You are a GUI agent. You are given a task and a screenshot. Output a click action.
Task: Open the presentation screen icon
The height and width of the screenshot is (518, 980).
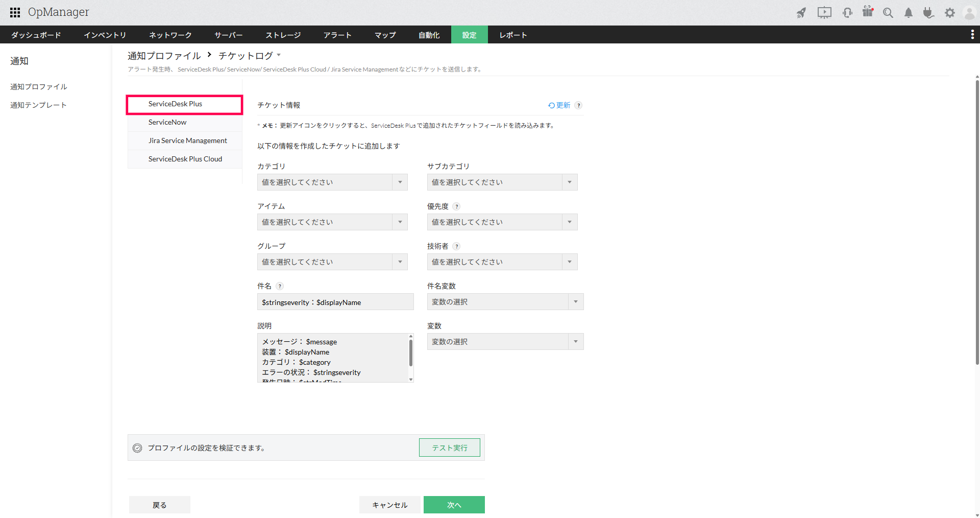(824, 13)
